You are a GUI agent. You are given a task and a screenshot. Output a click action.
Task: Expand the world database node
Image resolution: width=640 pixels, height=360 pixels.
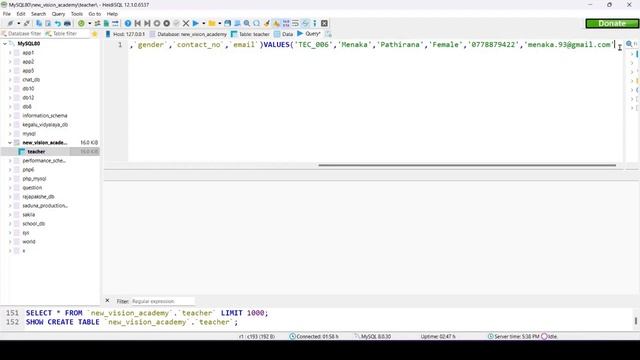[10, 242]
